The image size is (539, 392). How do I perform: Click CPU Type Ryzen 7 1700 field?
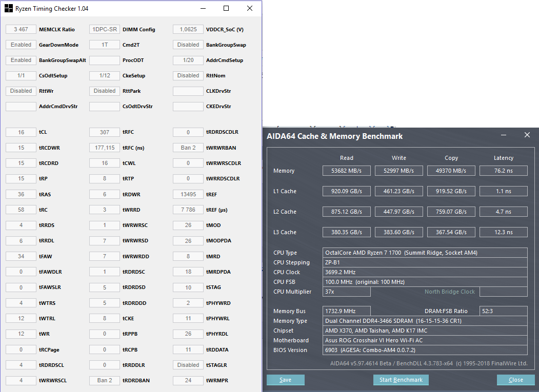click(x=425, y=253)
